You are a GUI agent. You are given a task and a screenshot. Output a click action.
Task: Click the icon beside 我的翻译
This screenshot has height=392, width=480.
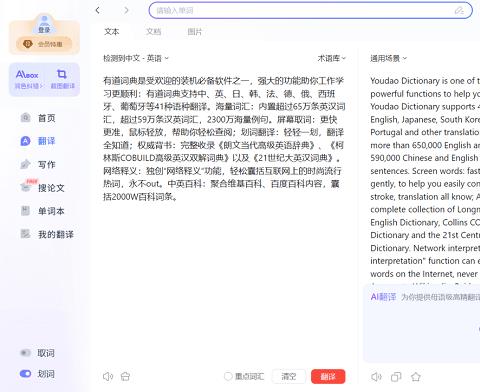25,234
